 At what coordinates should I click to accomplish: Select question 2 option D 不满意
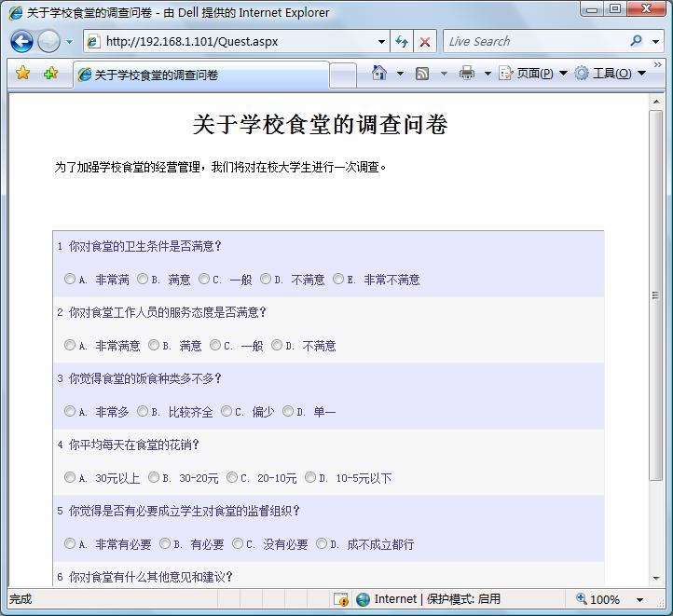point(277,346)
